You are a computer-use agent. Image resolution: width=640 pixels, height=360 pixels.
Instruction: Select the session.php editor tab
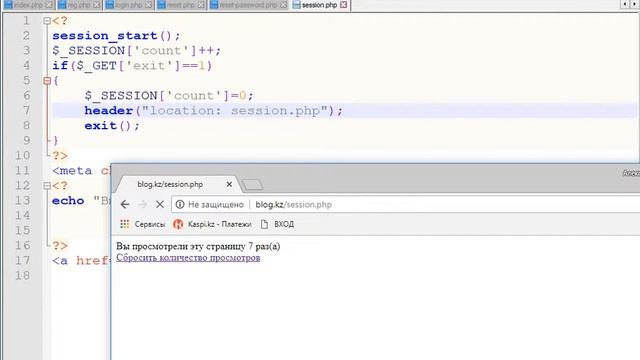pyautogui.click(x=319, y=5)
